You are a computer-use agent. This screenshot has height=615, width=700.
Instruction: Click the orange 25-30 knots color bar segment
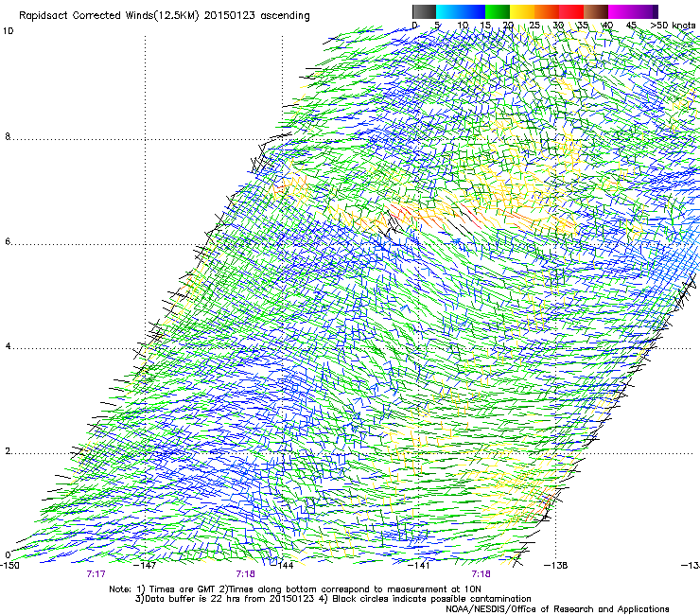pyautogui.click(x=547, y=11)
